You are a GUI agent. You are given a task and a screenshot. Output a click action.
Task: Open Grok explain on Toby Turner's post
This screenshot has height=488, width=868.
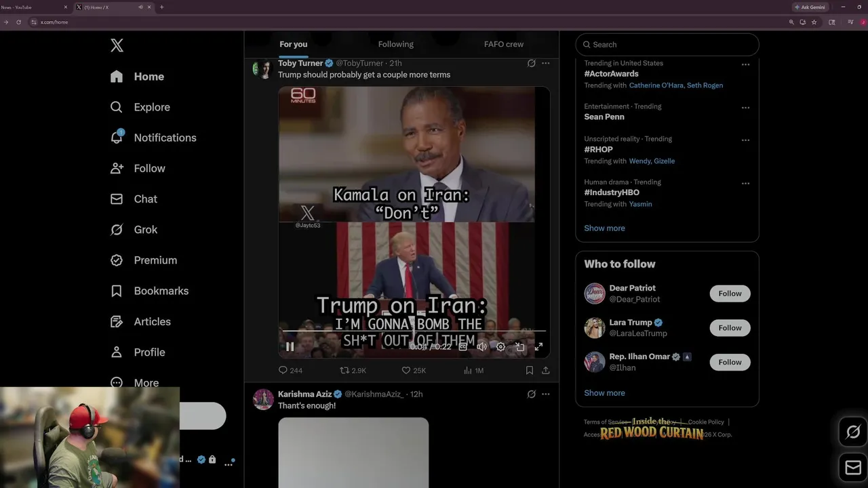pyautogui.click(x=532, y=63)
